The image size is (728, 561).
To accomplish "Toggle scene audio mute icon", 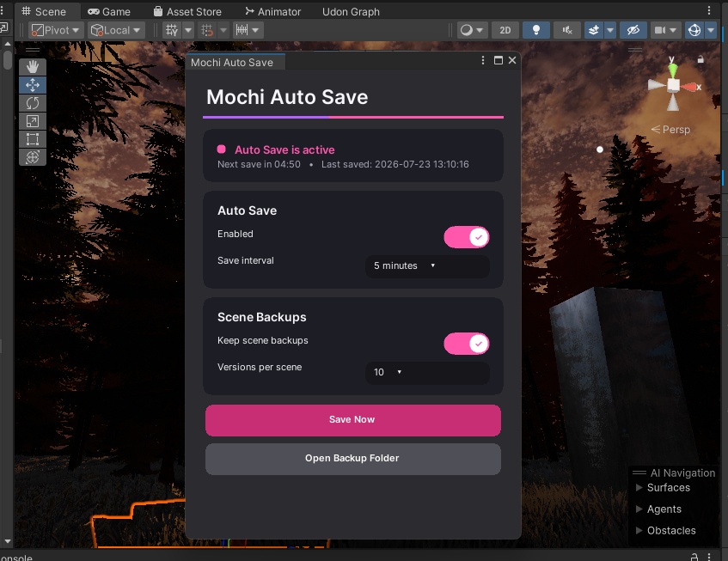I will pos(567,30).
